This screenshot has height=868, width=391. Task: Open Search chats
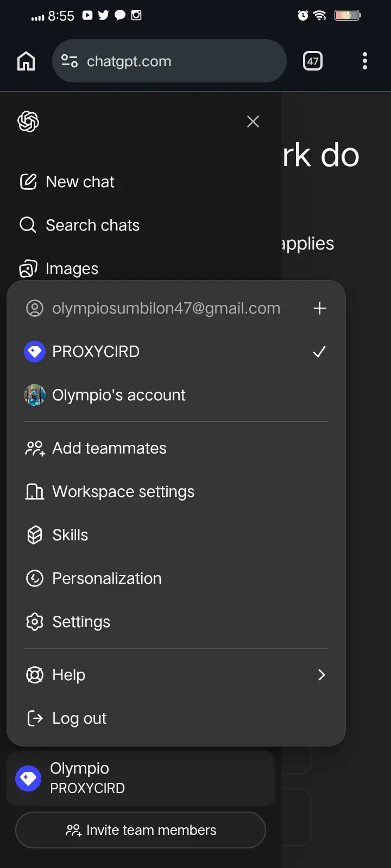80,225
